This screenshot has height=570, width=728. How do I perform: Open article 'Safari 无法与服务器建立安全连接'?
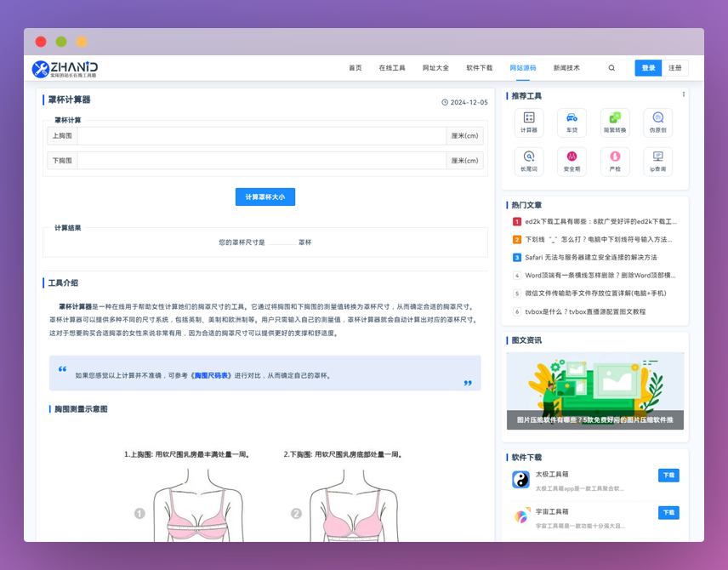point(590,258)
